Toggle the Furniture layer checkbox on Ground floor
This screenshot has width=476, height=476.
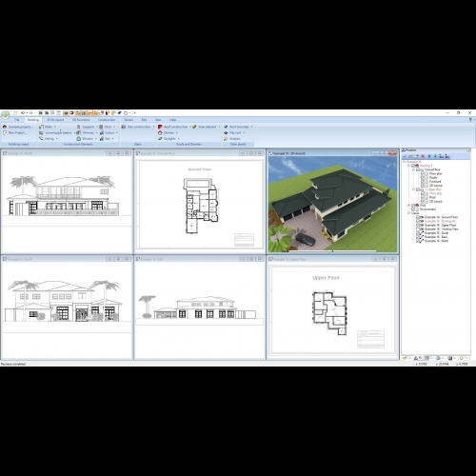tap(423, 182)
